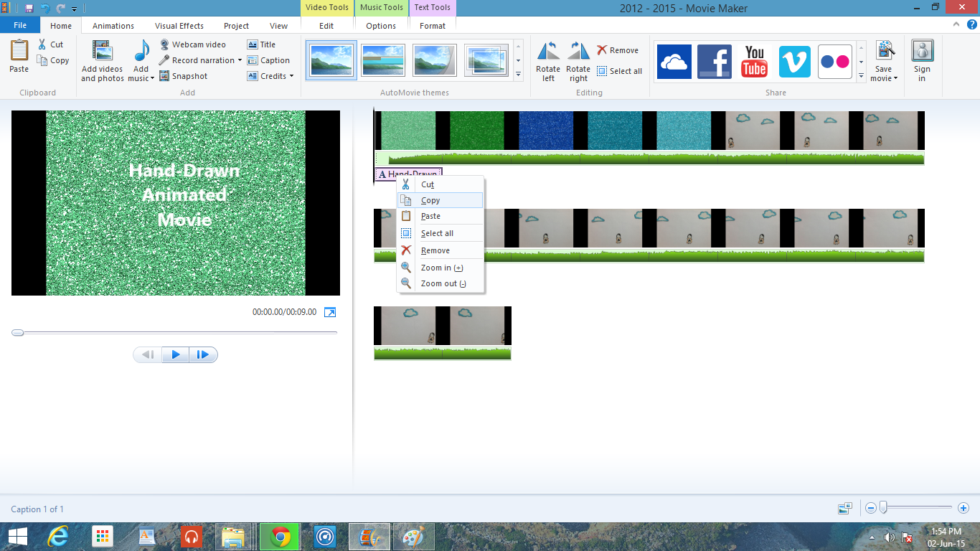Open preview in full screen
980x551 pixels.
330,312
